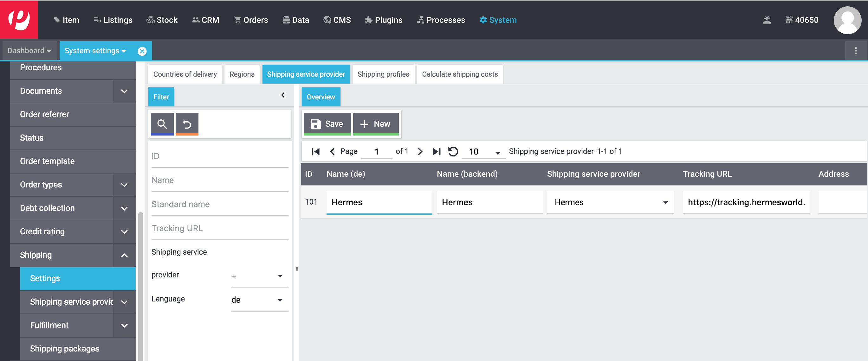Go to previous page
The height and width of the screenshot is (361, 868).
pos(332,152)
